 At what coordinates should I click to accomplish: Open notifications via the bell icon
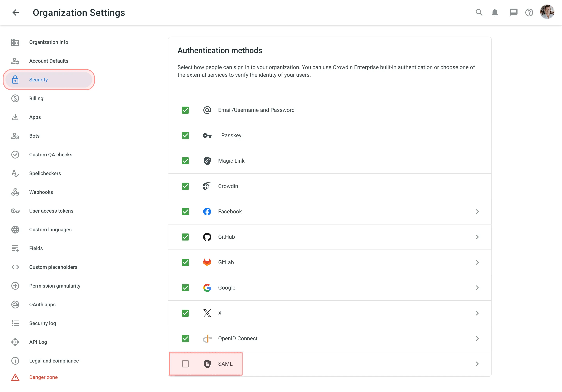[x=495, y=12]
